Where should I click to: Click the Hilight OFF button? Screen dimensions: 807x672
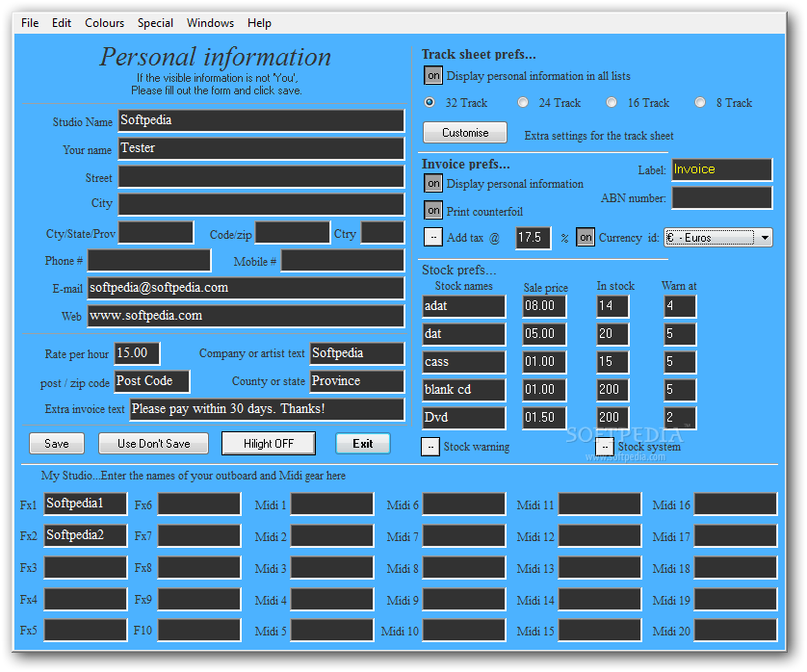(269, 444)
